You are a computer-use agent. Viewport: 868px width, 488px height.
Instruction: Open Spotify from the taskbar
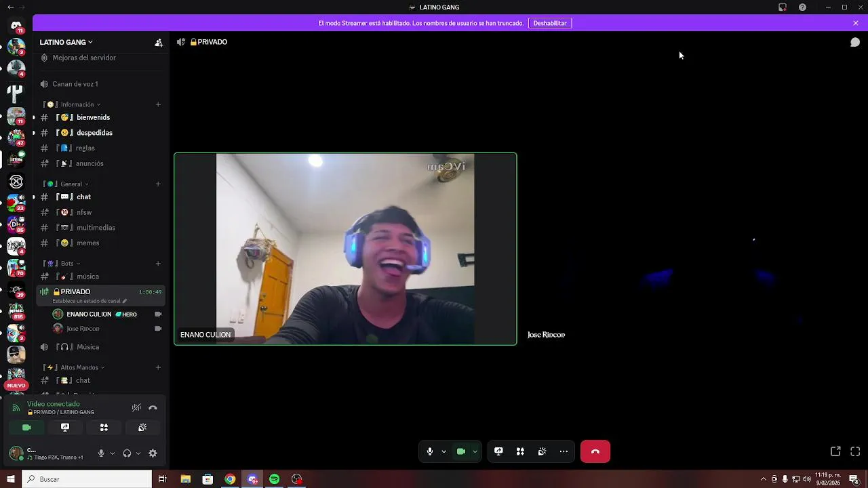275,479
